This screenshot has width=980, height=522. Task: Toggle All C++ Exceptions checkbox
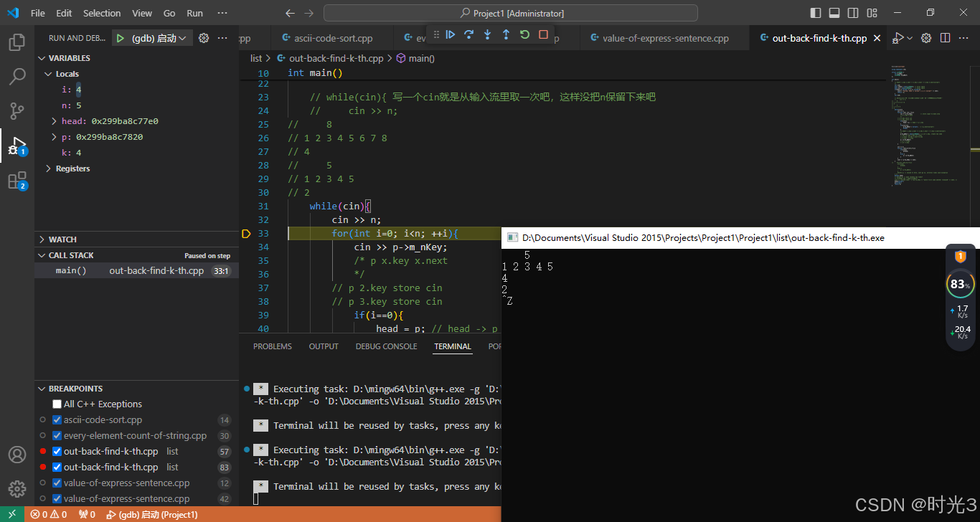57,404
